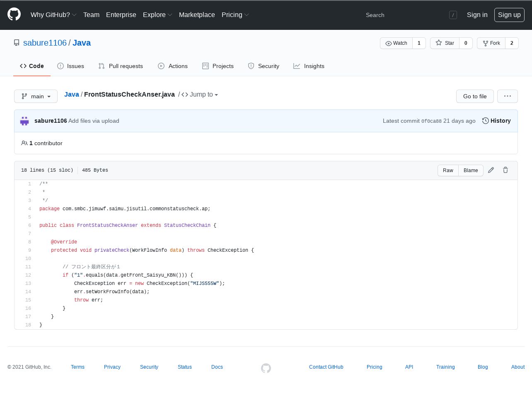Open the Terms footer link
Image resolution: width=532 pixels, height=394 pixels.
(77, 367)
